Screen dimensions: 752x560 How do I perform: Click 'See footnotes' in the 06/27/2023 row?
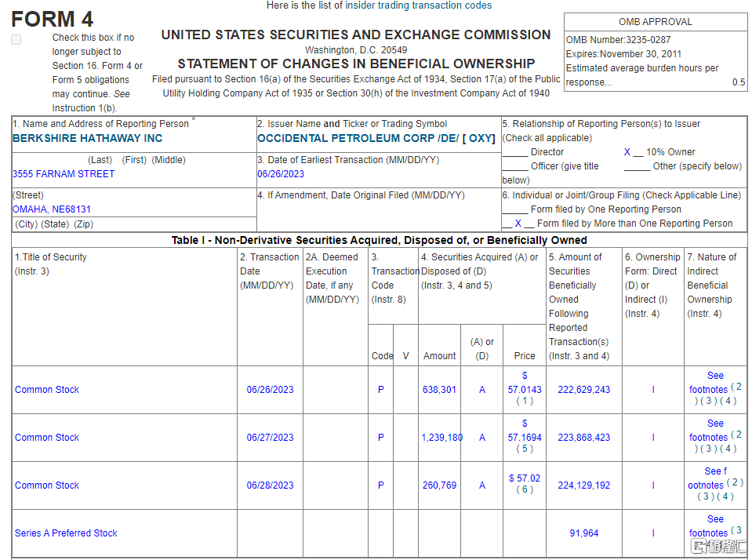coord(709,431)
